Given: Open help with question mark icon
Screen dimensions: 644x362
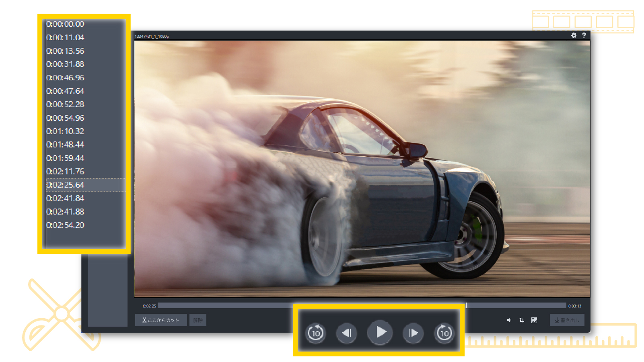Looking at the screenshot, I should coord(584,35).
